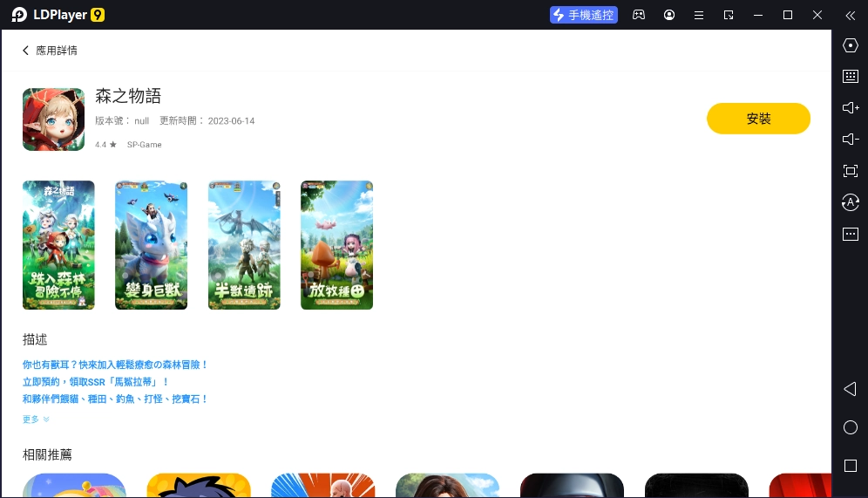The width and height of the screenshot is (868, 498).
Task: Open the recommended app with blue-orange burst icon
Action: (x=323, y=485)
